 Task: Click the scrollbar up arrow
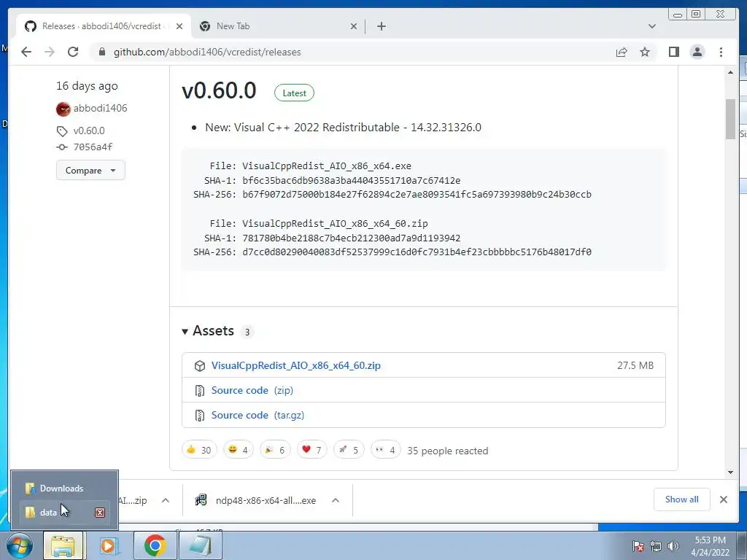click(x=731, y=72)
